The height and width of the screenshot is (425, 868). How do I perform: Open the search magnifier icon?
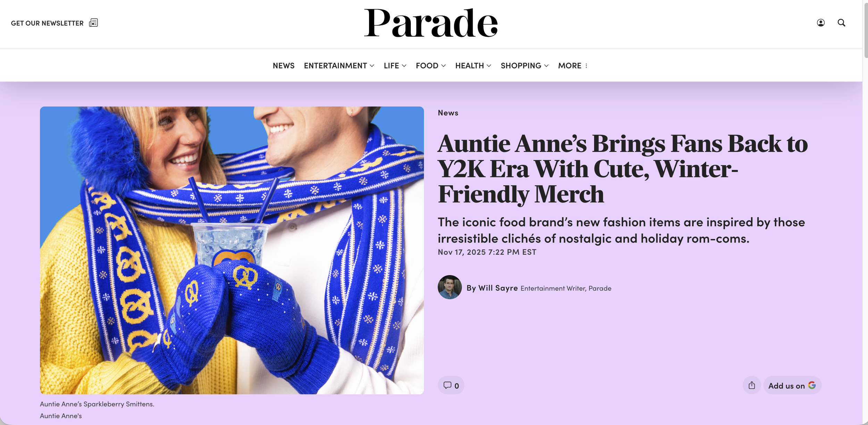click(x=842, y=23)
